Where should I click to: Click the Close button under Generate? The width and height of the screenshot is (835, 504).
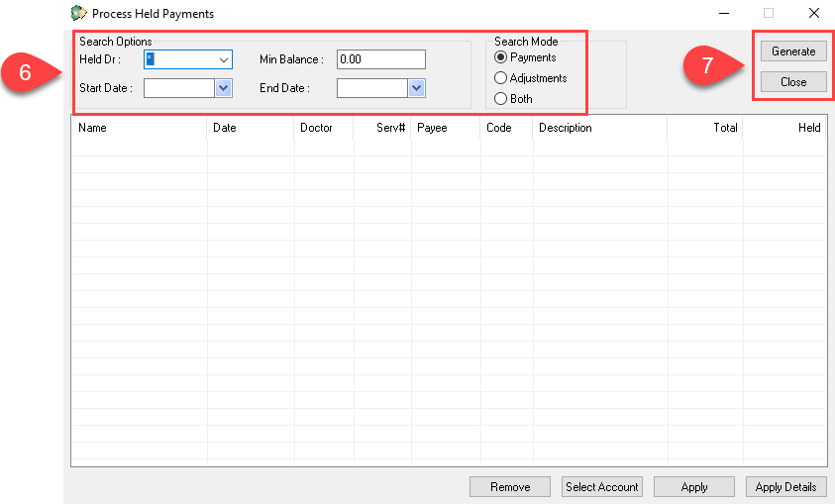pyautogui.click(x=793, y=82)
